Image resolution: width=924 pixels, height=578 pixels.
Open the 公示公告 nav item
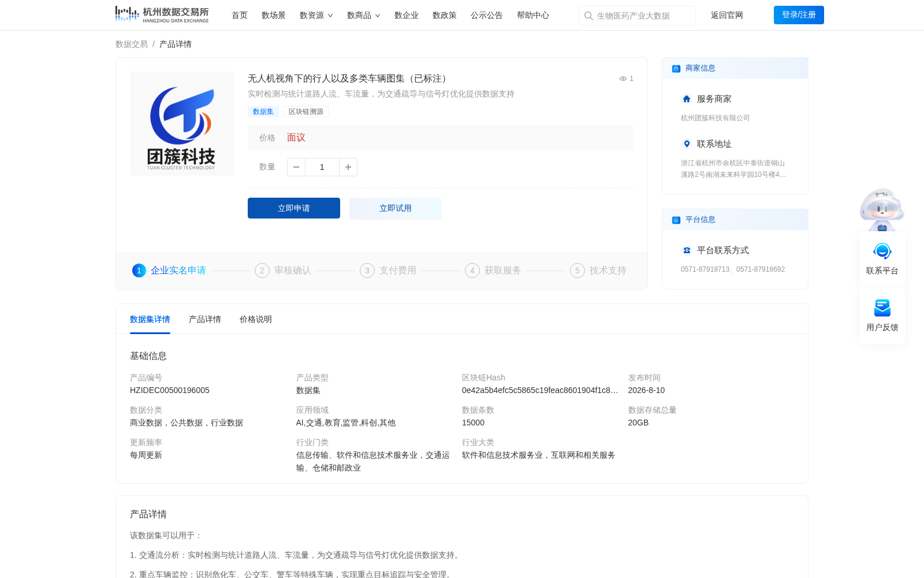(x=487, y=16)
